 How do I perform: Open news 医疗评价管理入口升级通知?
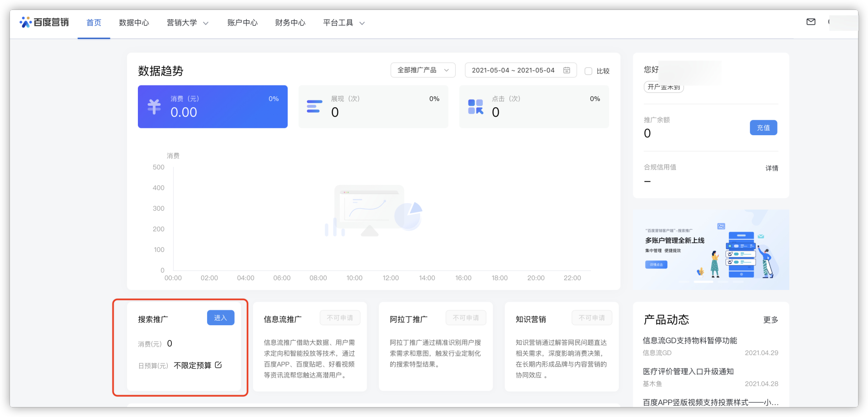pos(688,371)
